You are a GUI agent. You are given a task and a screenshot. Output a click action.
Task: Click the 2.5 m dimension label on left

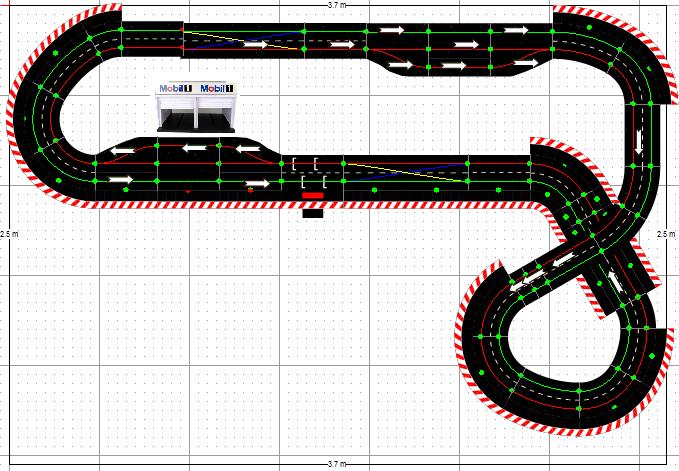[x=8, y=234]
